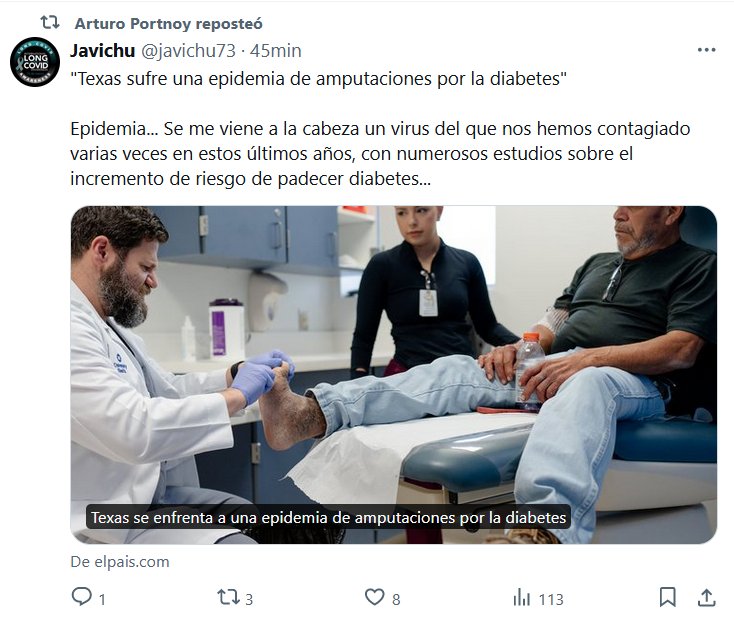734x624 pixels.
Task: Share the post via the upload icon
Action: pos(707,597)
